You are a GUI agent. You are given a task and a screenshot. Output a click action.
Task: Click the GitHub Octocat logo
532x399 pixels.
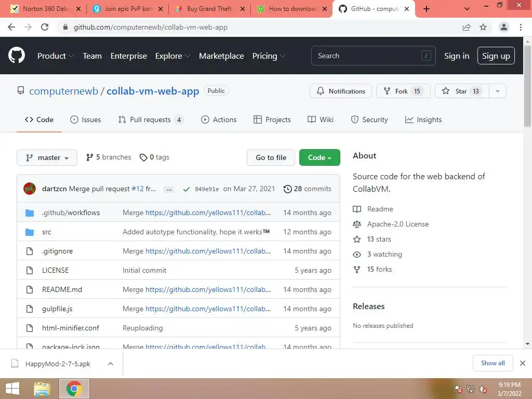[16, 56]
